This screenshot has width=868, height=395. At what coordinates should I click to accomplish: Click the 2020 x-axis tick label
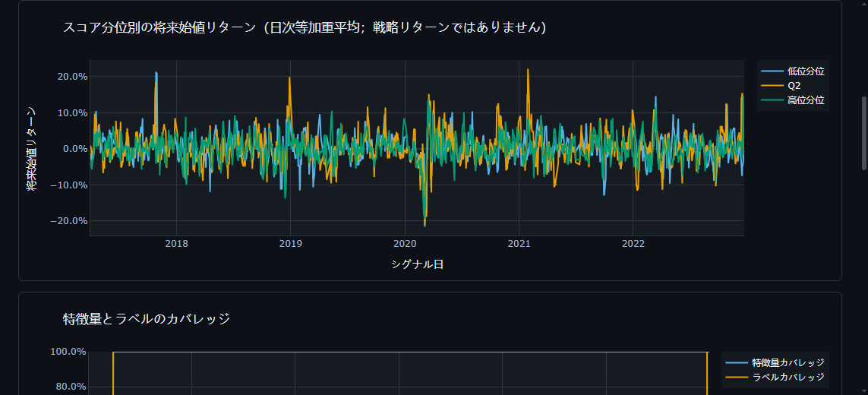(405, 244)
